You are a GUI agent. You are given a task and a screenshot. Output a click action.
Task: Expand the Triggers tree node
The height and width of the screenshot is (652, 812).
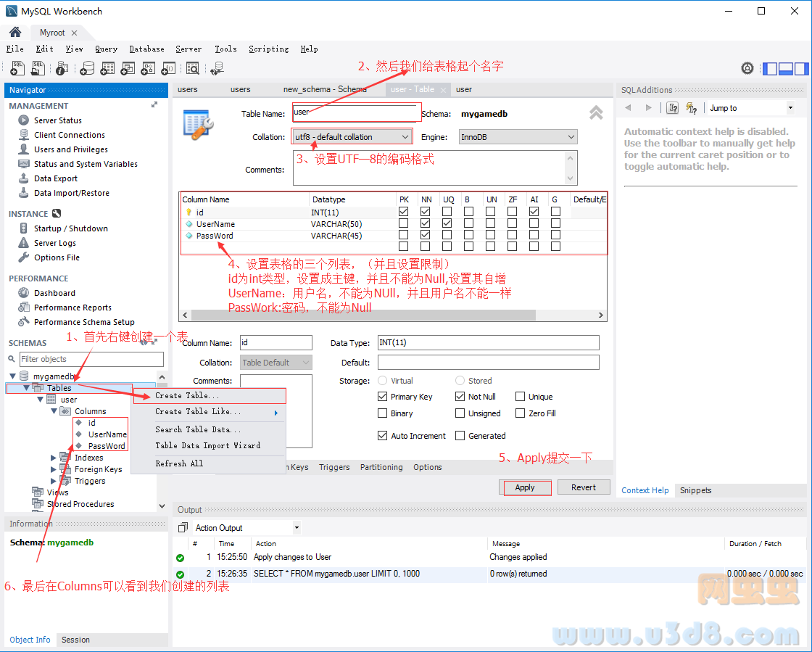(x=54, y=481)
